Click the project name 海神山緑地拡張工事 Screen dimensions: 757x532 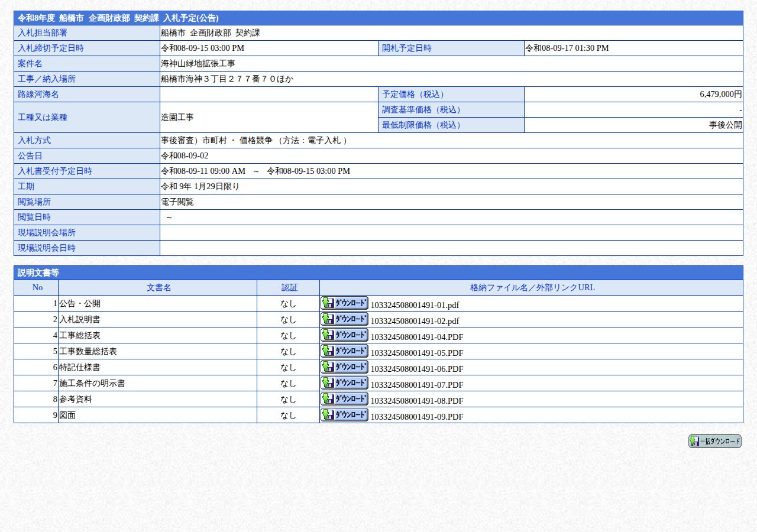click(198, 63)
